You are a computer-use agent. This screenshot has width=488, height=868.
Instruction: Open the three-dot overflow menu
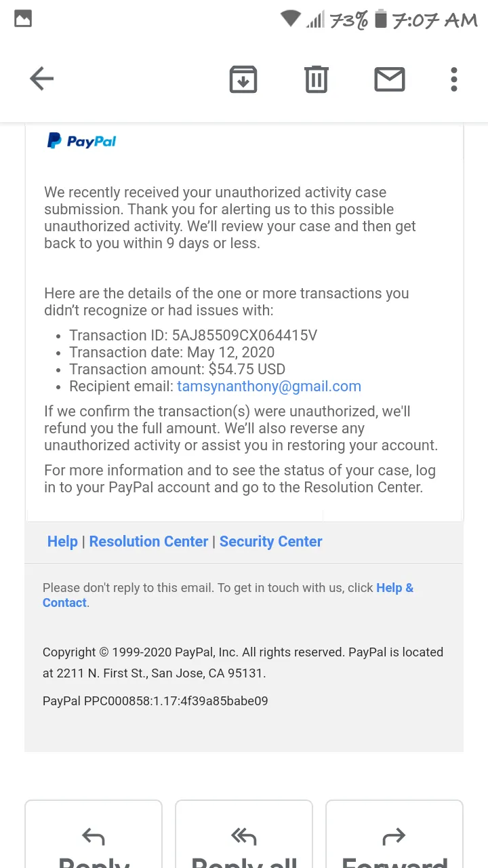point(454,79)
